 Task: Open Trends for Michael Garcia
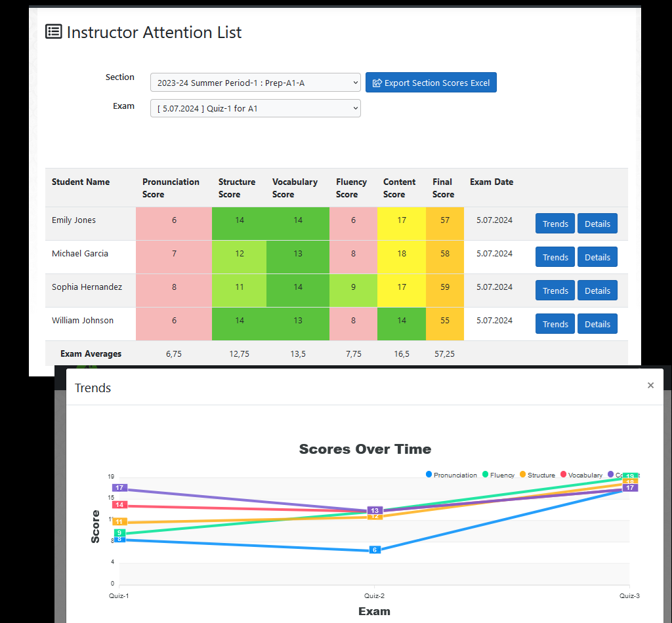point(555,257)
